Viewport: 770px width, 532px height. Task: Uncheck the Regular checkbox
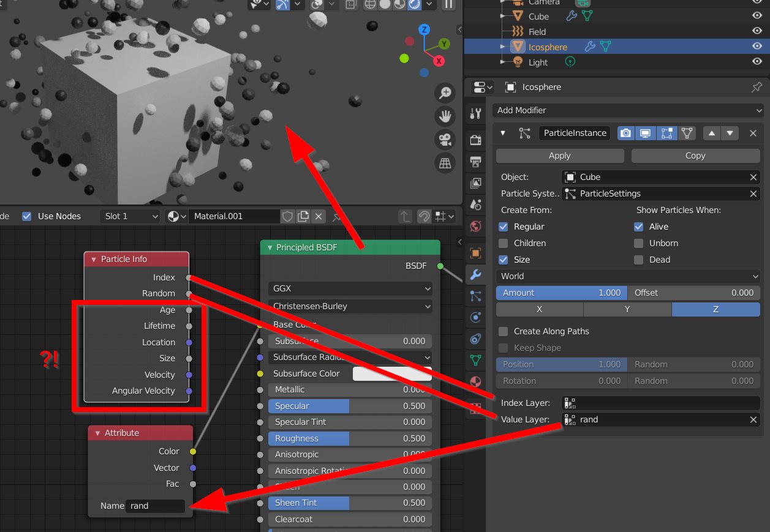[x=504, y=227]
